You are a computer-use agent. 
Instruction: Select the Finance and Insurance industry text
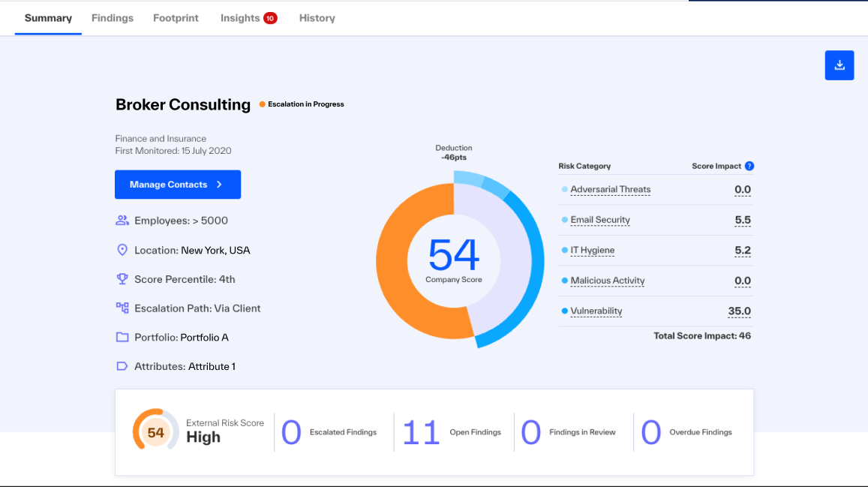(161, 138)
